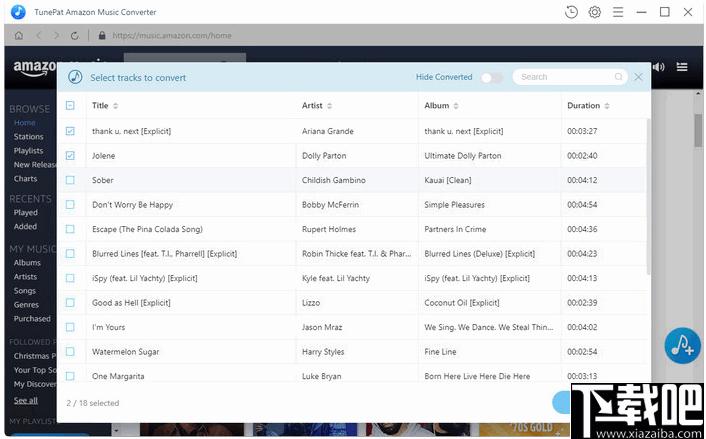Check the Escape (The Pina Colada Song) checkbox

[x=70, y=229]
